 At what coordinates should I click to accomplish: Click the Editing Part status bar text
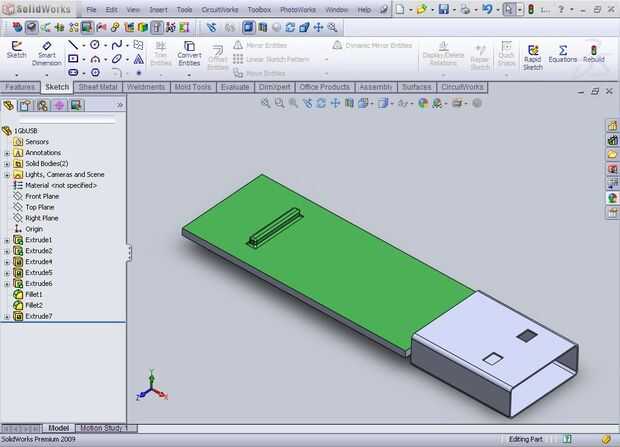(525, 439)
